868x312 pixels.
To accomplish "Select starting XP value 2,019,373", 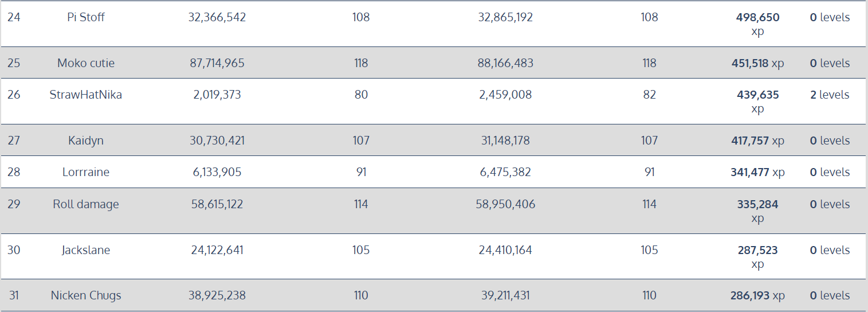I will click(217, 95).
